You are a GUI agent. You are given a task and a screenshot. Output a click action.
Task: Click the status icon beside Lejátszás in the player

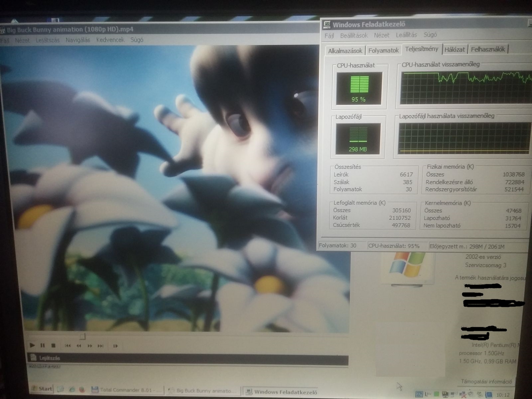pos(33,358)
